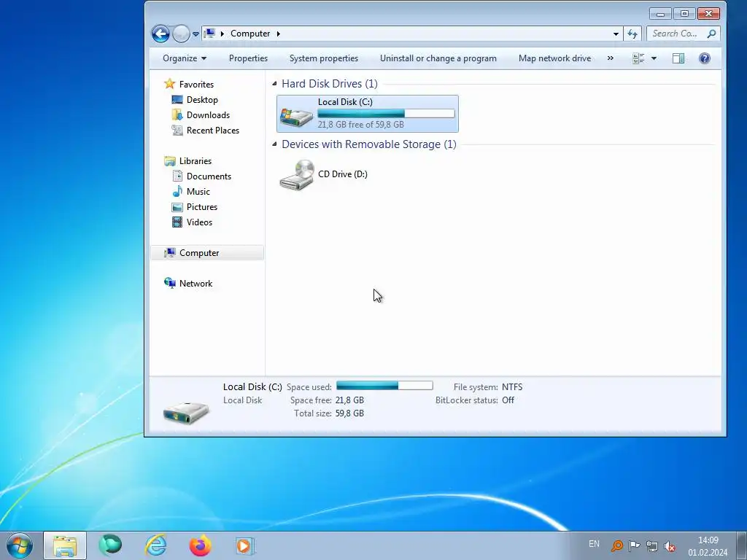Image resolution: width=747 pixels, height=560 pixels.
Task: Open Action Center flag icon in tray
Action: click(634, 545)
